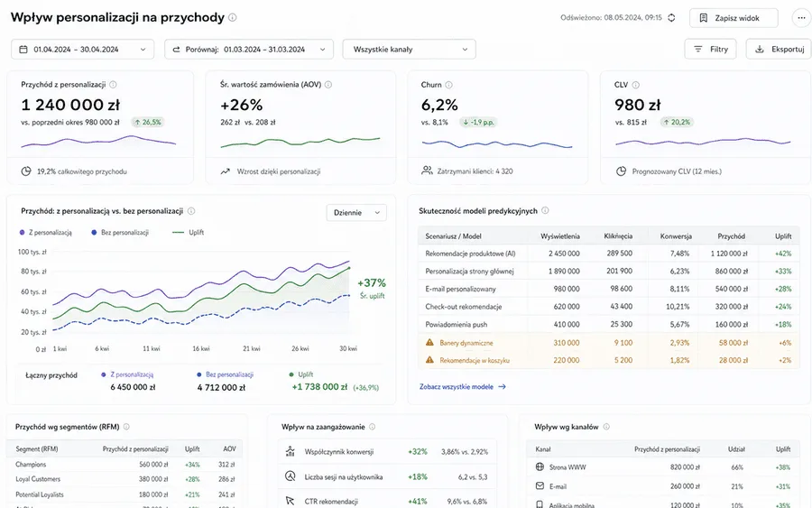Click the globe icon for Strona WWW
The height and width of the screenshot is (508, 812).
[x=540, y=466]
